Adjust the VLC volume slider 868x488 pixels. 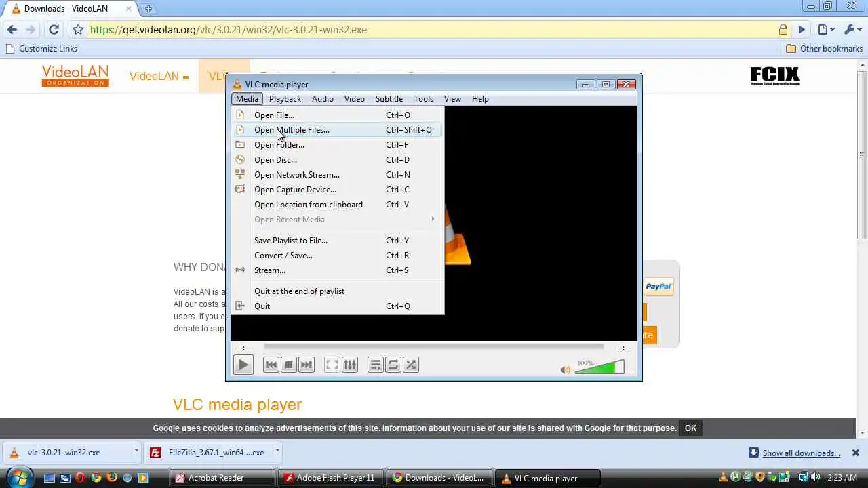tap(599, 367)
